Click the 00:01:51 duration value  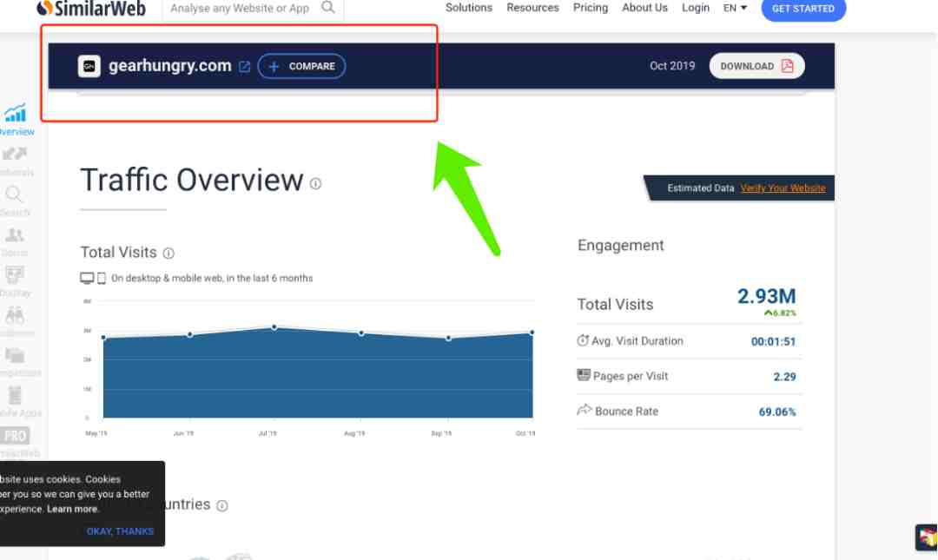(x=774, y=341)
